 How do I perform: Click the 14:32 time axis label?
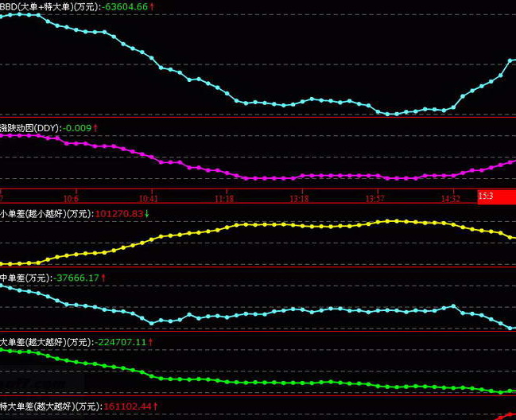click(451, 197)
